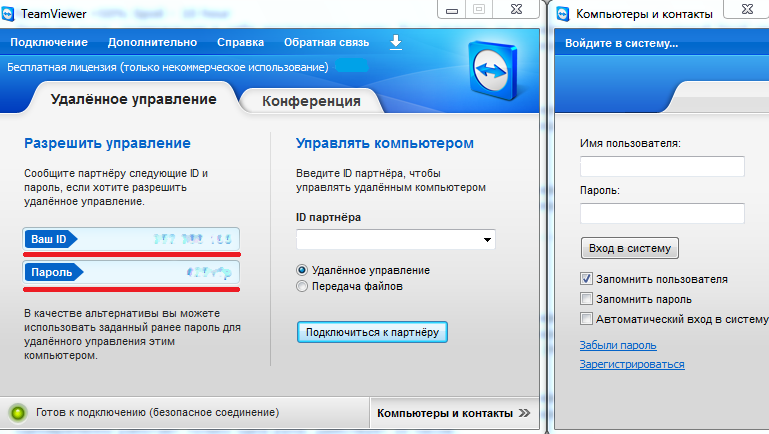Close the Компьютеры и контакты window
Viewport: 769px width, 434px height.
coord(747,9)
